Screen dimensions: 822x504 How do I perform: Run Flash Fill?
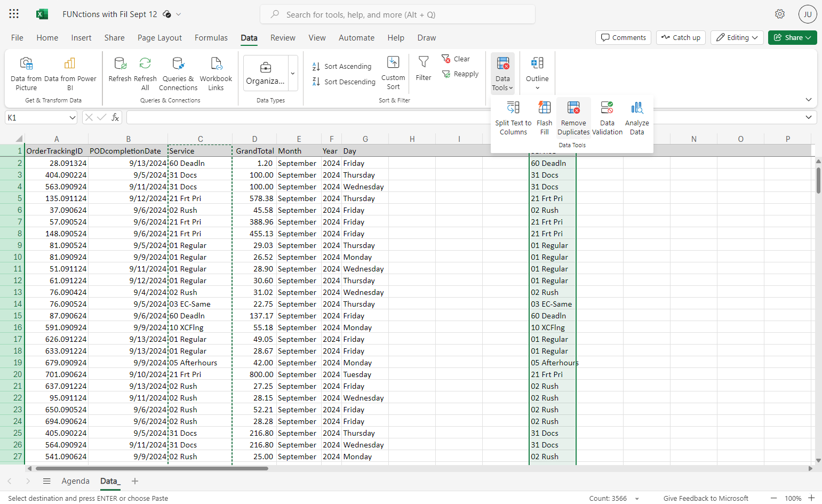pos(544,118)
